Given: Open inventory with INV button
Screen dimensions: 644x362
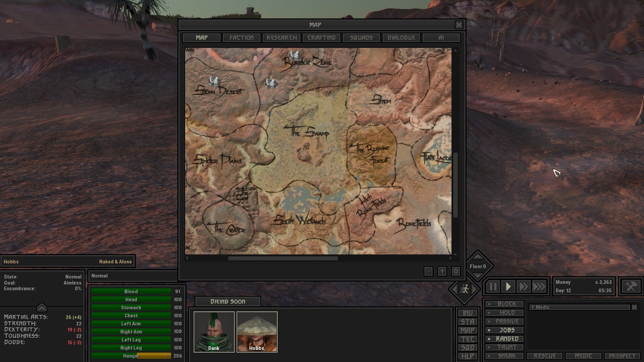Looking at the screenshot, I should point(468,313).
